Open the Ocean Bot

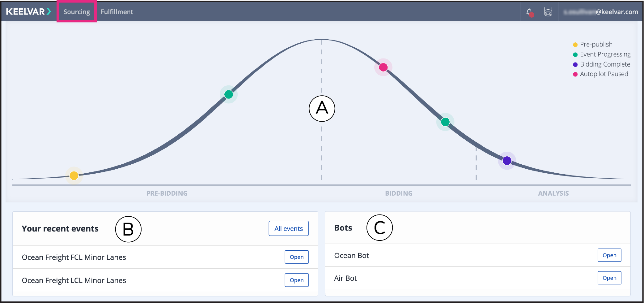click(x=609, y=255)
